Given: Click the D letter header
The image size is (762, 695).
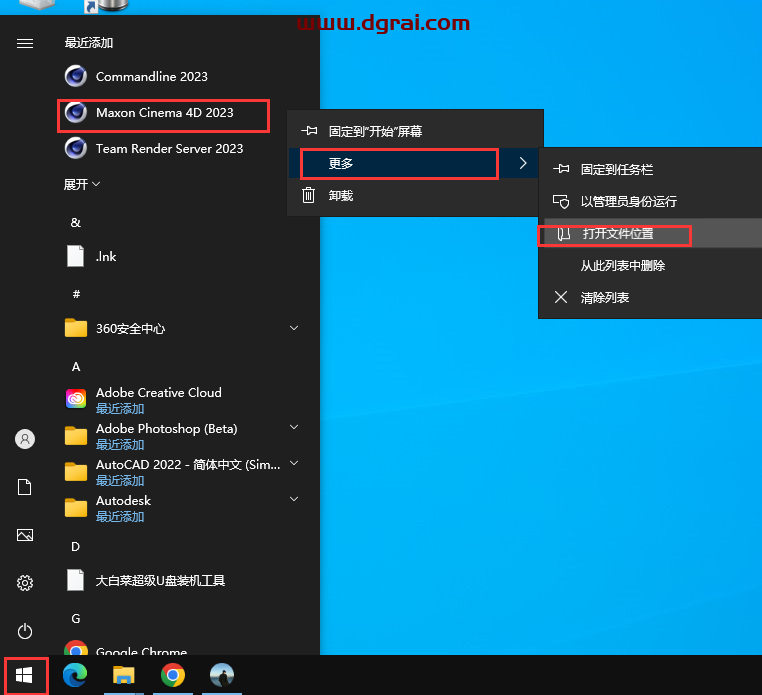Looking at the screenshot, I should 76,546.
